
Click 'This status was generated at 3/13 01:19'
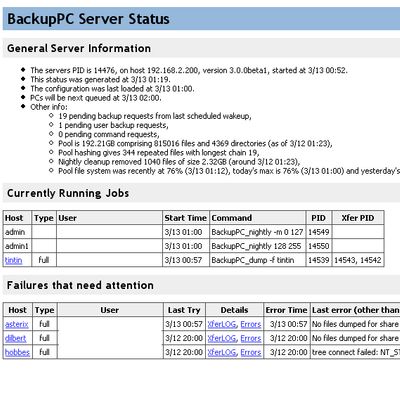100,80
